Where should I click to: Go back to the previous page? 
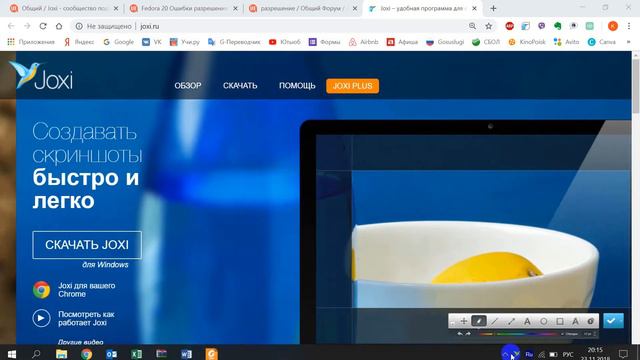(11, 26)
